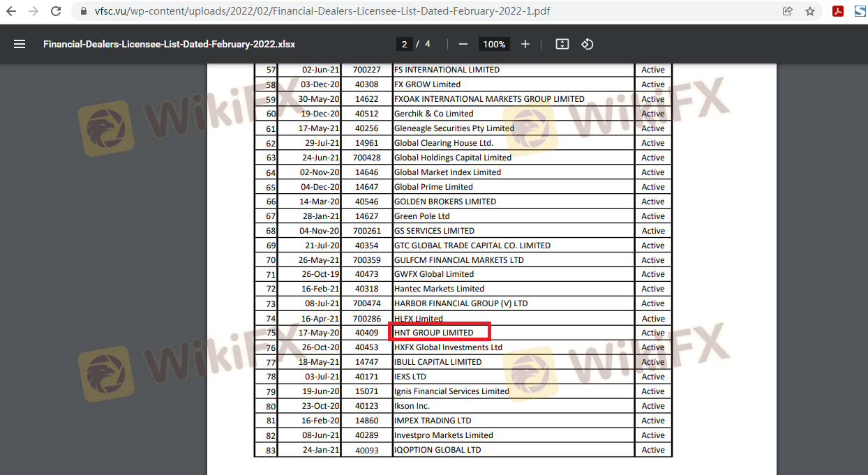Share this page from the address bar

point(788,11)
